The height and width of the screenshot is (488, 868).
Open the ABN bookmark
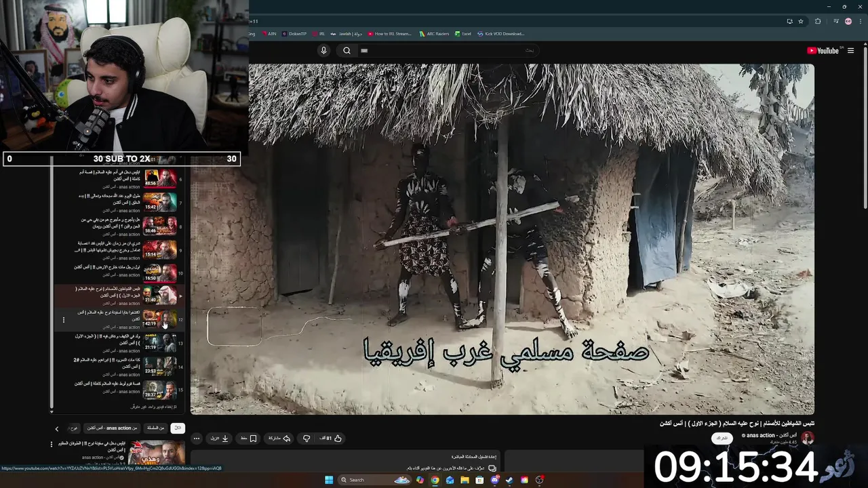[269, 33]
